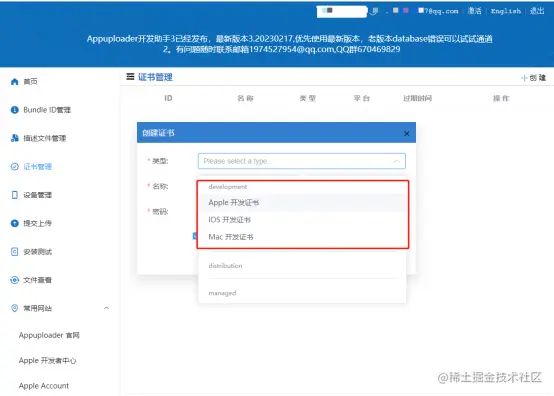Open Apple 开发者中心 link
The width and height of the screenshot is (554, 396).
(47, 361)
